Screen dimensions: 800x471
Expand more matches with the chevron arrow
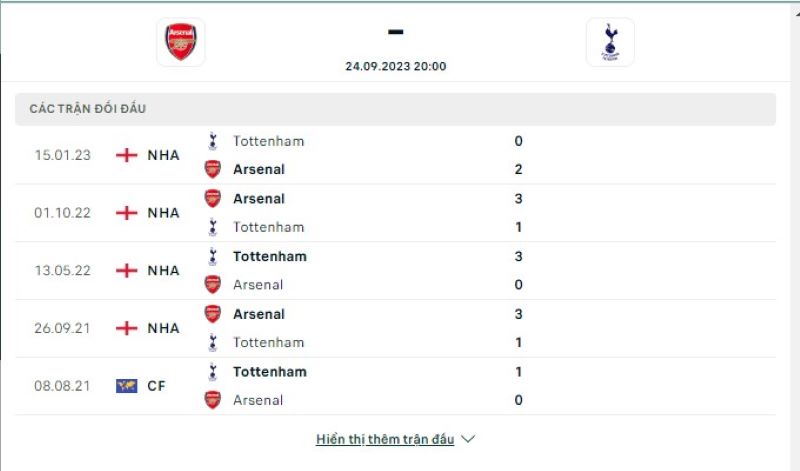coord(469,439)
